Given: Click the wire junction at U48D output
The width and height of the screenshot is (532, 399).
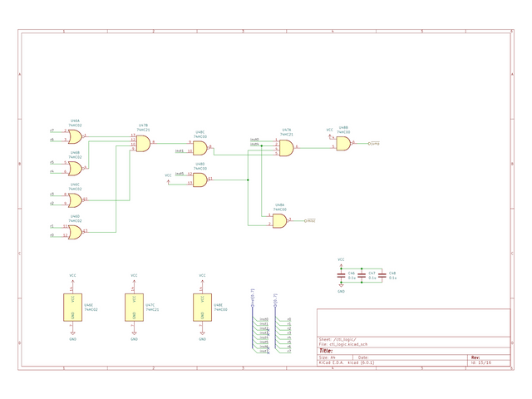Looking at the screenshot, I should pyautogui.click(x=249, y=180).
